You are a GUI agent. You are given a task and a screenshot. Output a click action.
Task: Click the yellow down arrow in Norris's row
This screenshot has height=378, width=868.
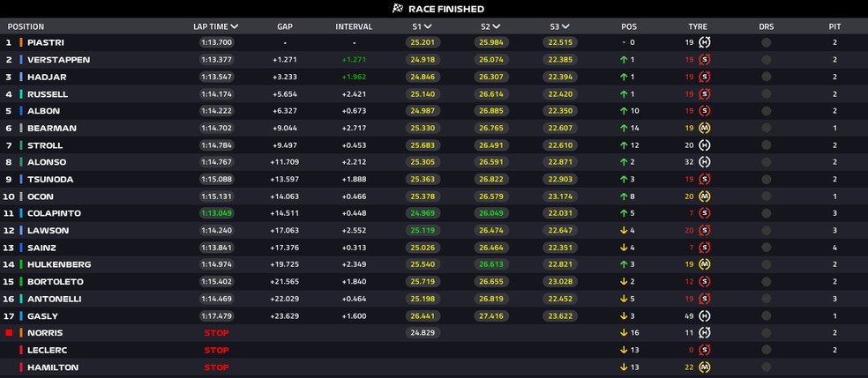pyautogui.click(x=624, y=333)
